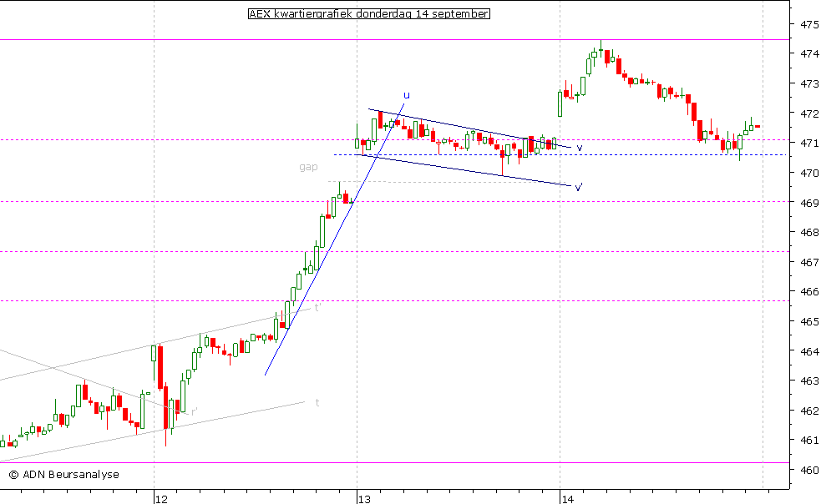Click price level 469 on the axis

point(809,203)
